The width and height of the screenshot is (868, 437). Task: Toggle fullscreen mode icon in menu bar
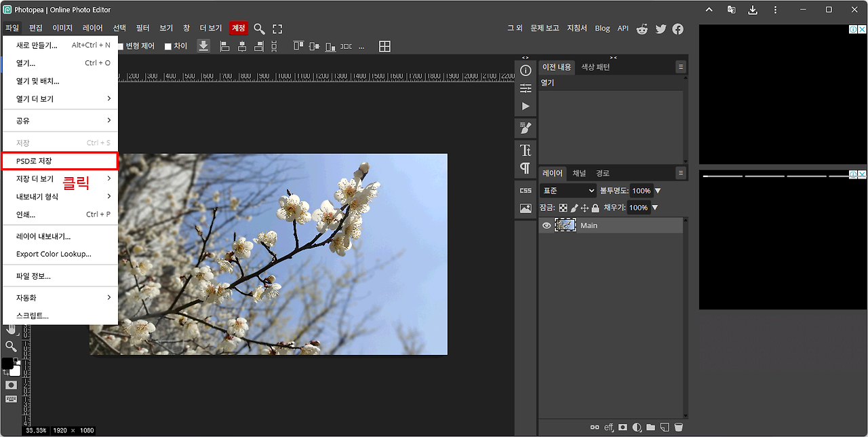(277, 28)
